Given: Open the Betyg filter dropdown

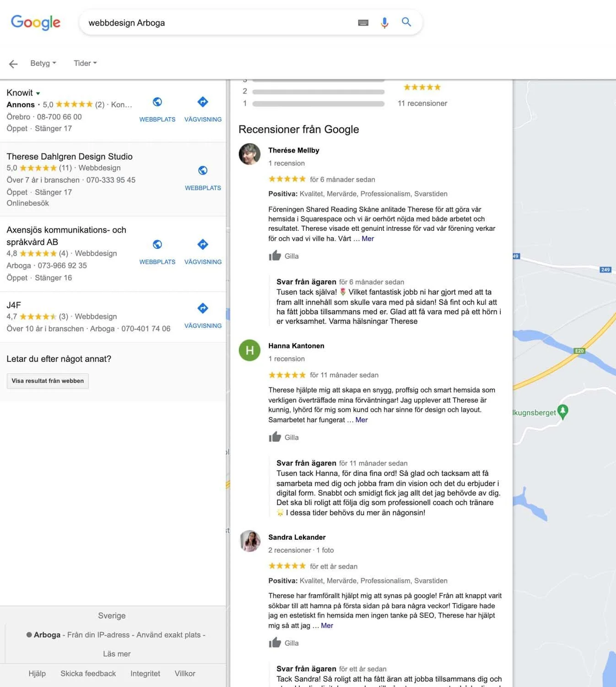Looking at the screenshot, I should (43, 63).
